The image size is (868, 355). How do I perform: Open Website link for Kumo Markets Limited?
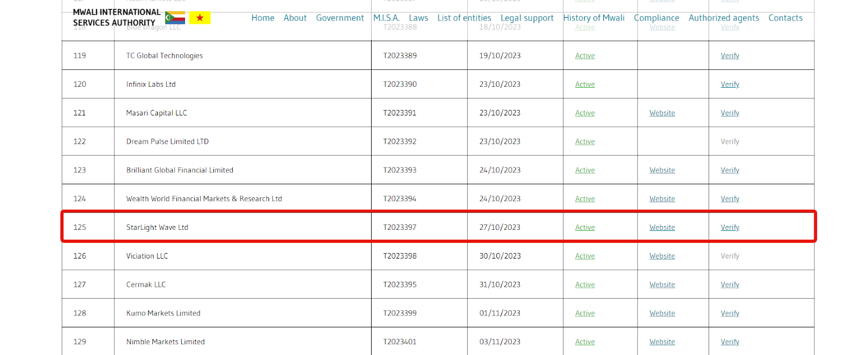tap(662, 313)
